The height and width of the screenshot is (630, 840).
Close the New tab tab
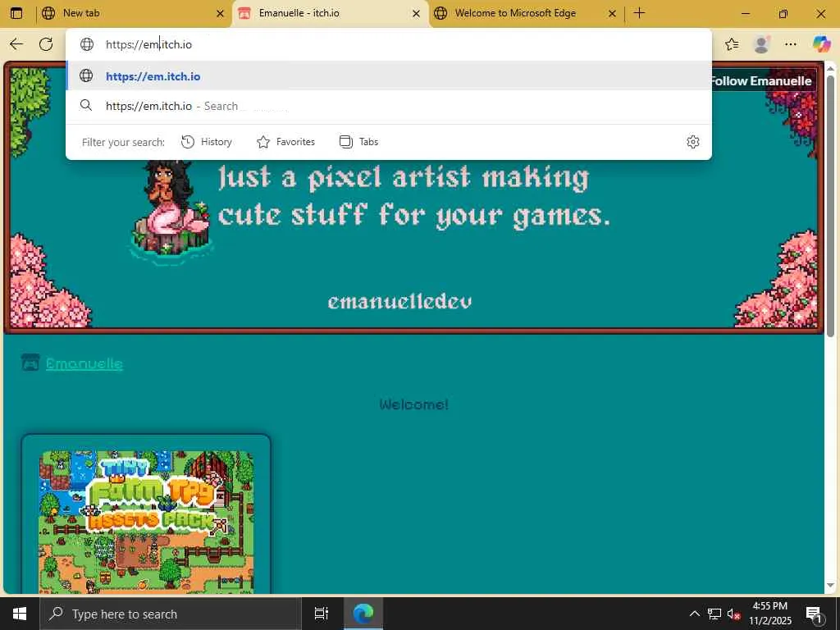click(x=220, y=13)
